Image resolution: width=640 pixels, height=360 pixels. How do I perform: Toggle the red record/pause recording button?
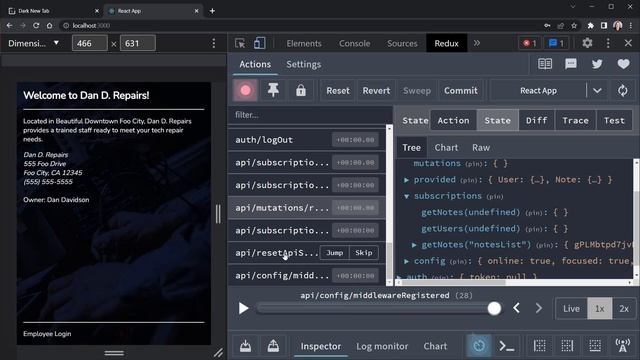(x=245, y=90)
